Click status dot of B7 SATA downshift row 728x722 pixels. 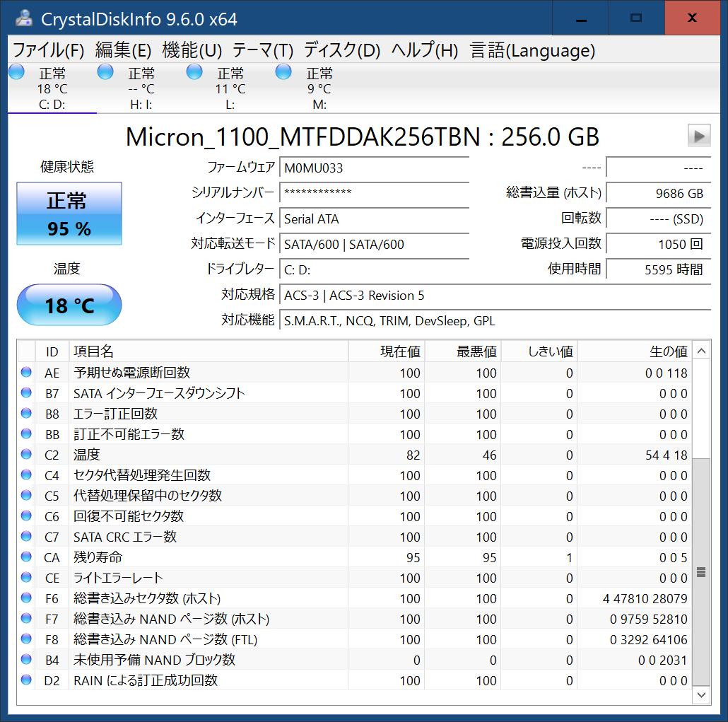pos(26,392)
